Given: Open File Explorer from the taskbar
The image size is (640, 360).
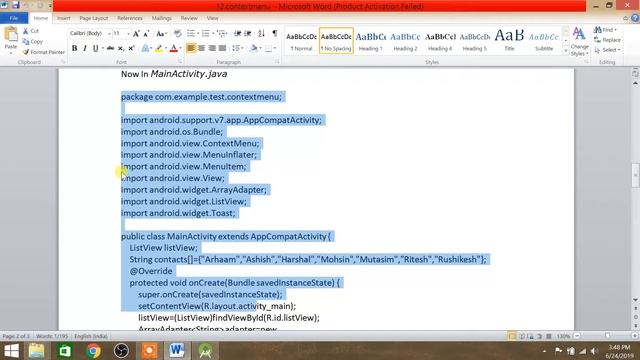Looking at the screenshot, I should (x=37, y=351).
